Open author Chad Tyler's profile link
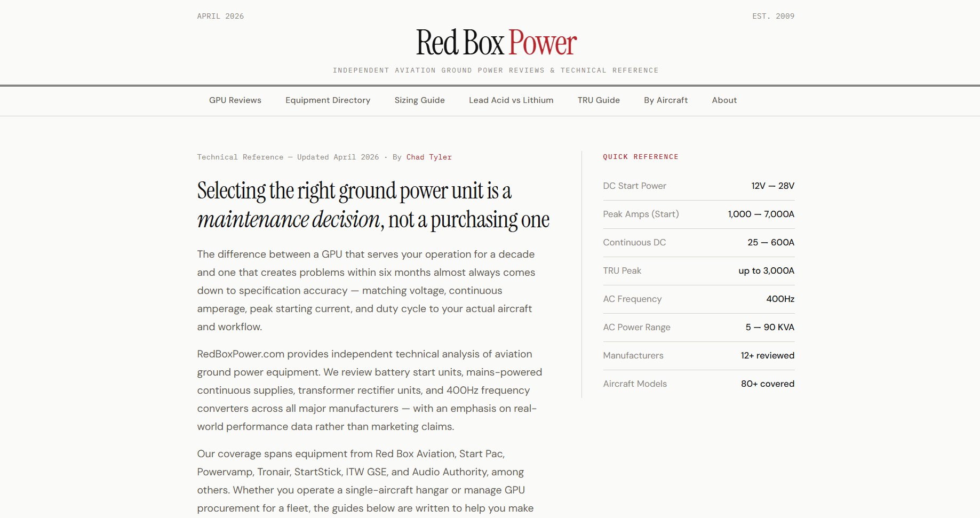980x518 pixels. tap(429, 157)
